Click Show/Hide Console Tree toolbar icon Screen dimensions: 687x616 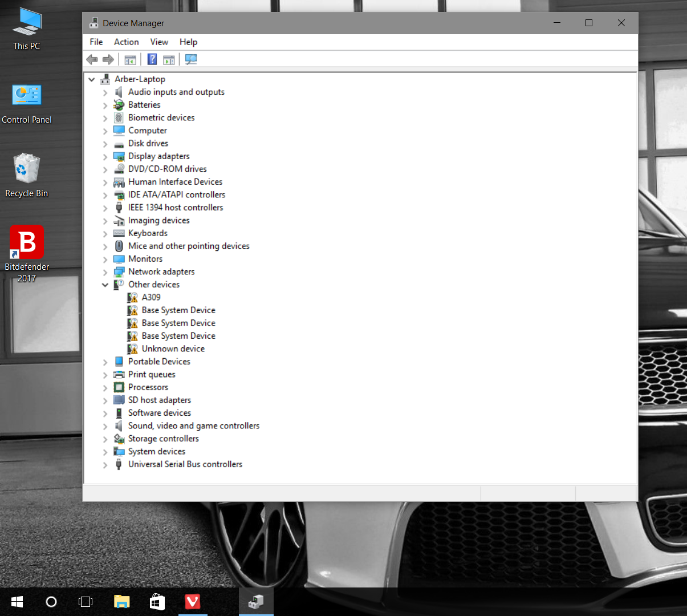(130, 59)
